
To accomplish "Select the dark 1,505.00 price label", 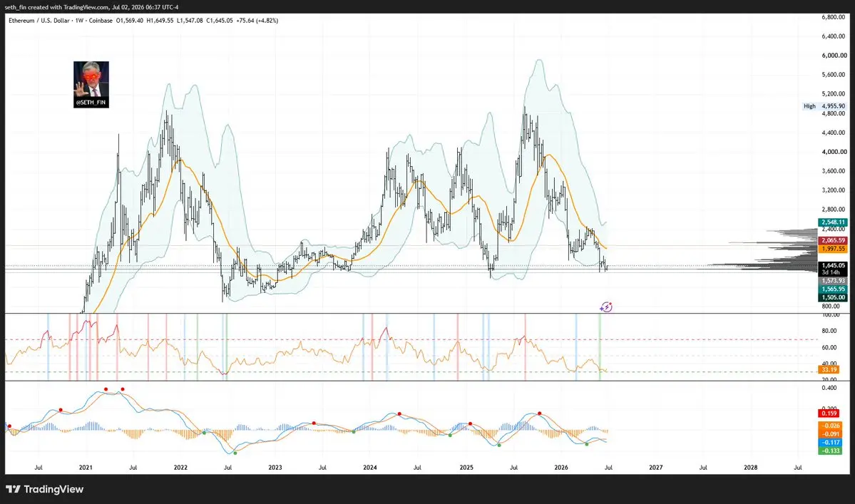I will [x=832, y=297].
